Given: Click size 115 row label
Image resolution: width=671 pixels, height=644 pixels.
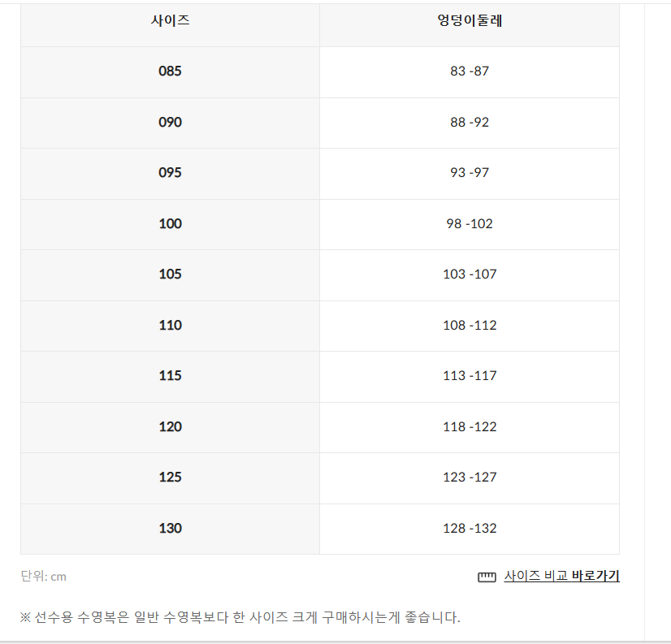Looking at the screenshot, I should [x=171, y=376].
